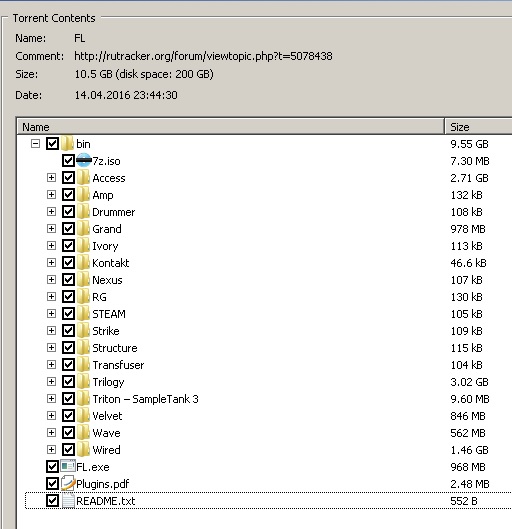Click the Kontakt folder icon
Viewport: 512px width, 529px height.
click(x=83, y=262)
